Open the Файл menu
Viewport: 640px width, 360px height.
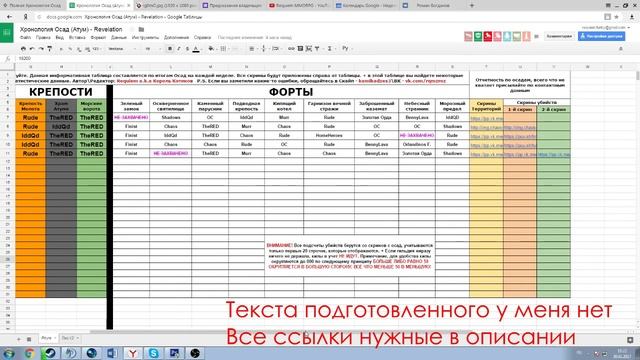tap(25, 37)
